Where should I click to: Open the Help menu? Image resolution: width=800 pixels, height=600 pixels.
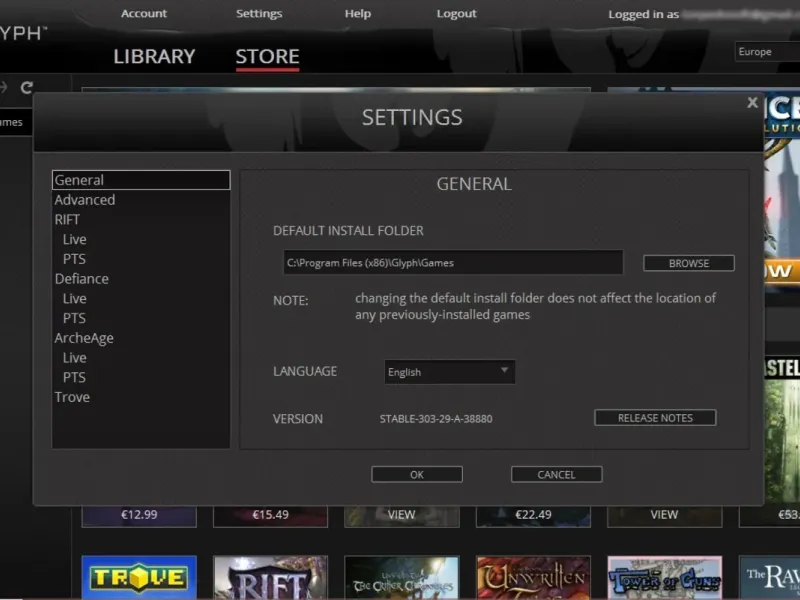coord(358,13)
